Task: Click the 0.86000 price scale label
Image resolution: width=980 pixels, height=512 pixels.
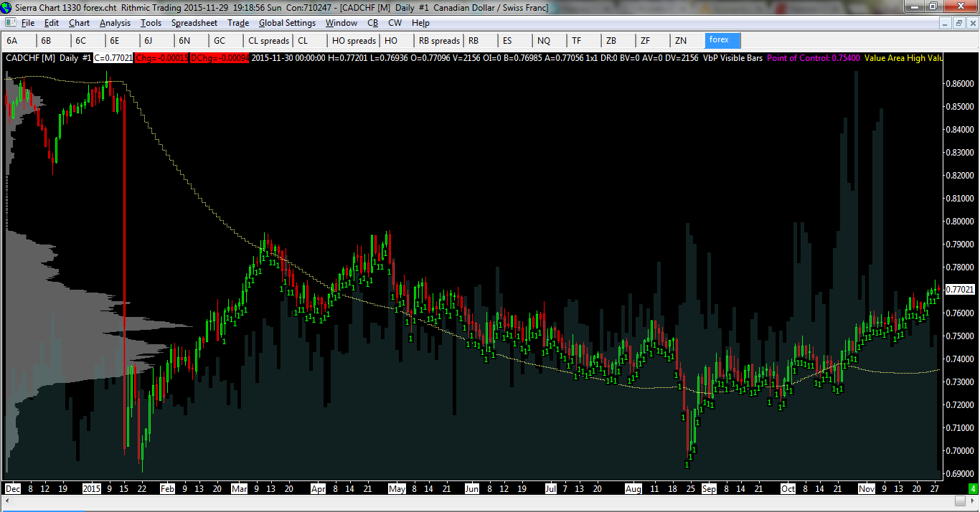Action: click(960, 83)
